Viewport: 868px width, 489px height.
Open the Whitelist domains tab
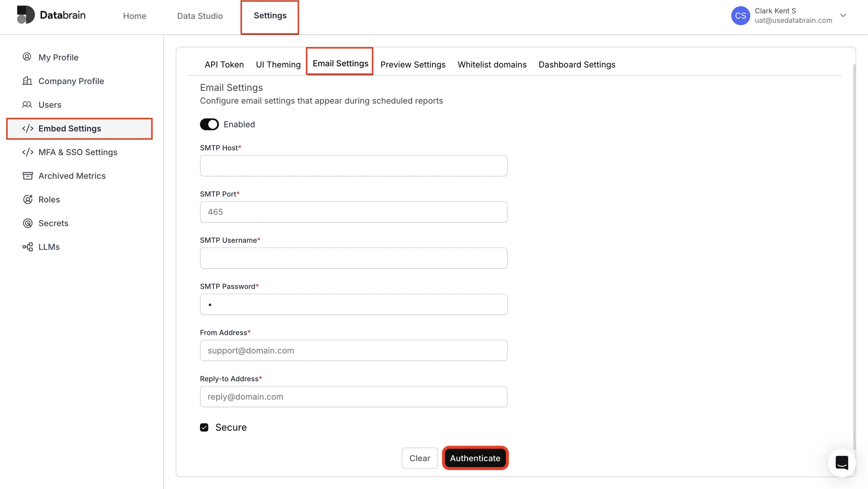click(492, 65)
